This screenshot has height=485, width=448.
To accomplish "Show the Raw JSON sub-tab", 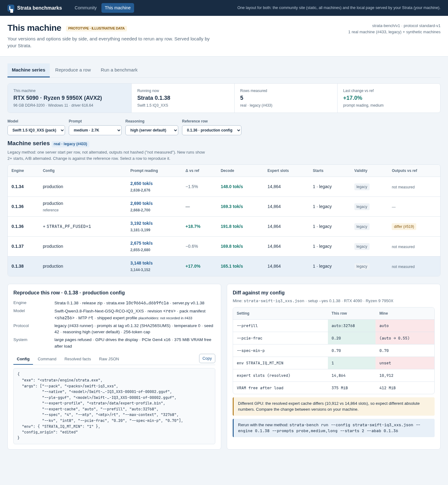I will click(x=109, y=359).
